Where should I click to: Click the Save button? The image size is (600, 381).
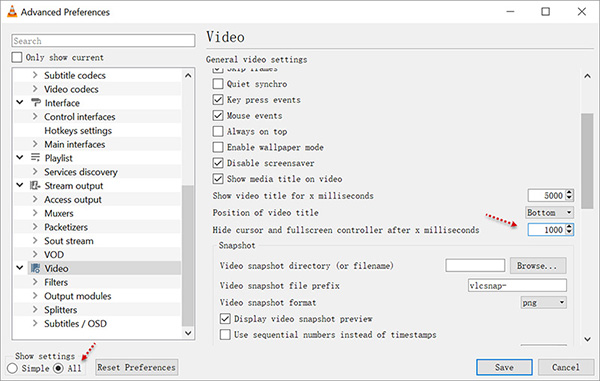coord(504,367)
